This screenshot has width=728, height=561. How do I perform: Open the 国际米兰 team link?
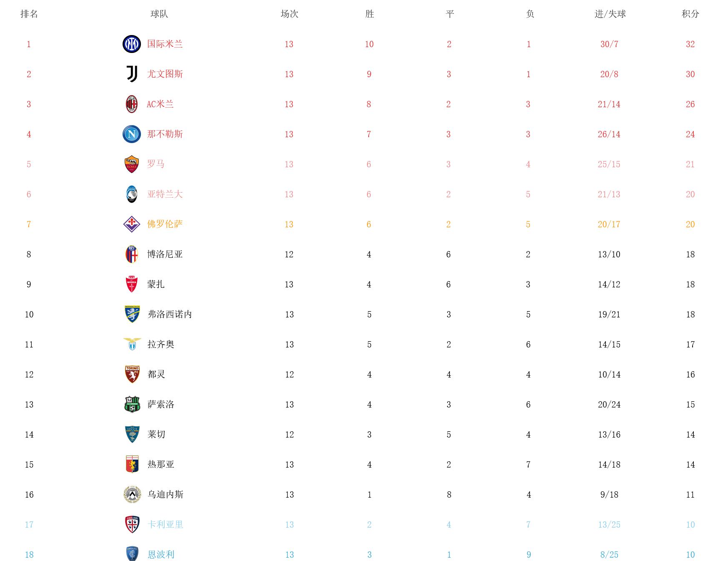[165, 44]
